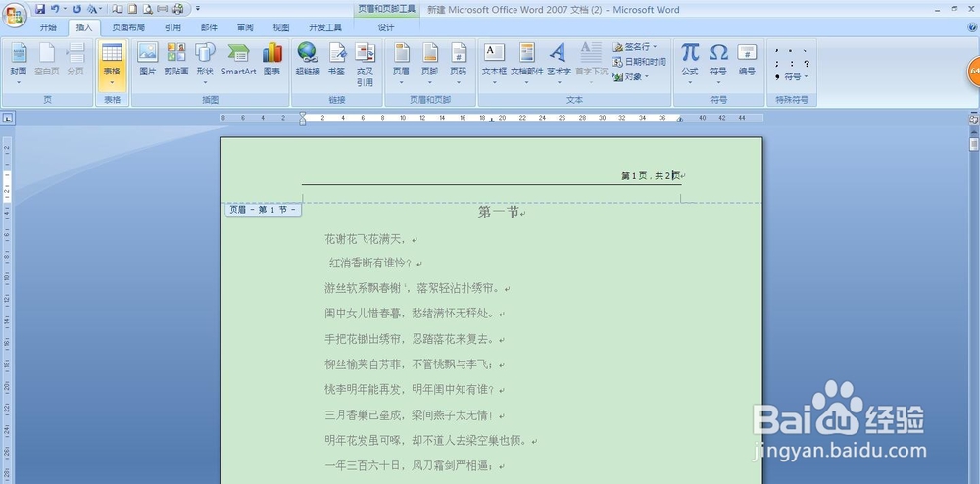Insert a bookmark (书签)
Screen dimensions: 980x484
(337, 60)
